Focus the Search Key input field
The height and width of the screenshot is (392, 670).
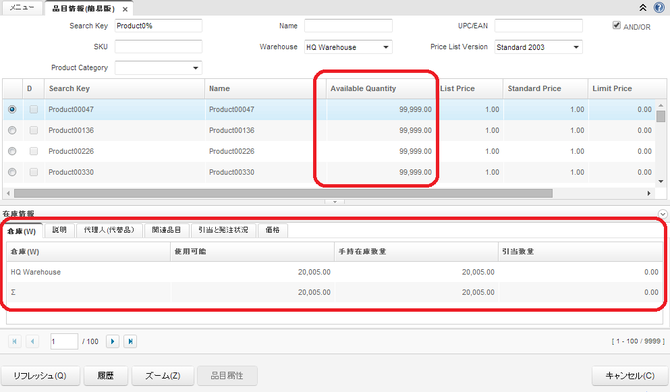tap(159, 26)
